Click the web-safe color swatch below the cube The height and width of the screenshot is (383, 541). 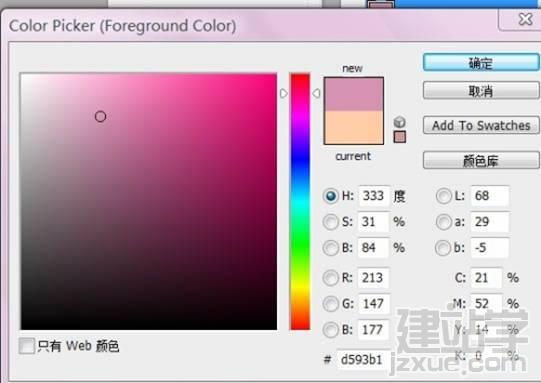[400, 137]
